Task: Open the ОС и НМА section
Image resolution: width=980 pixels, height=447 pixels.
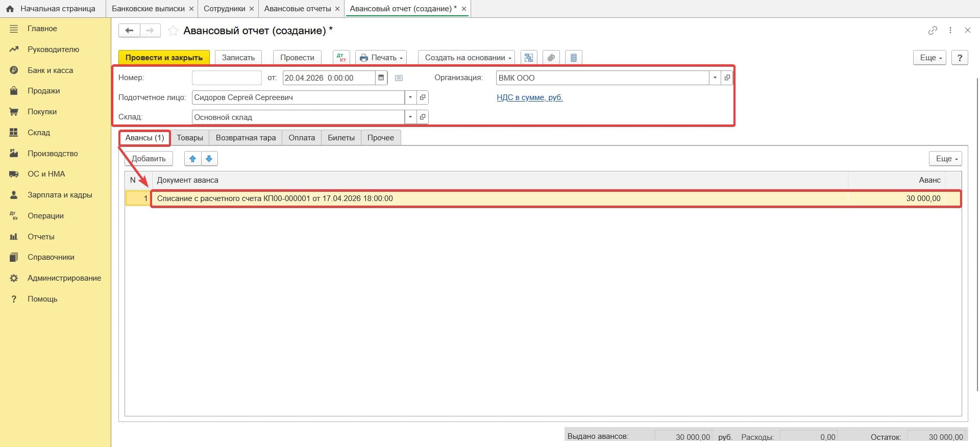Action: 46,174
